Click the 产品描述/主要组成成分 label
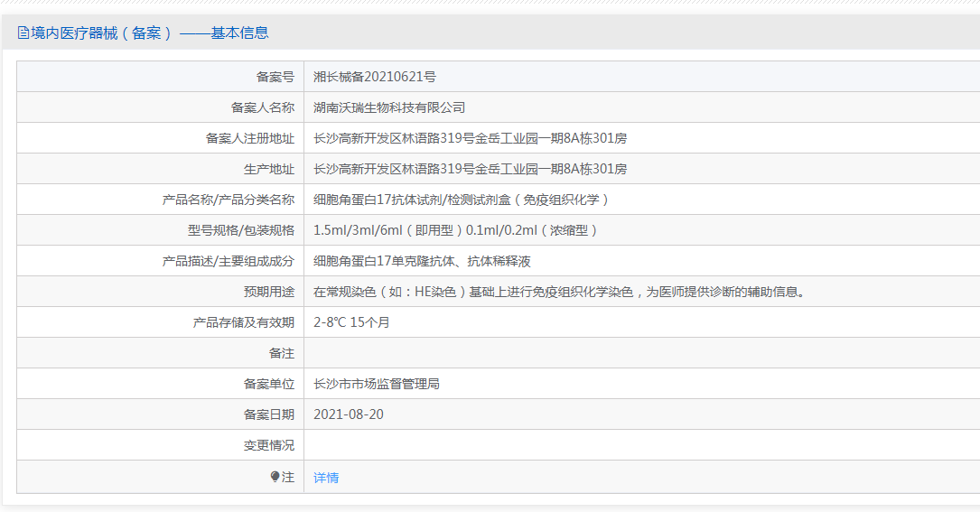Screen dimensions: 980x512 229,261
